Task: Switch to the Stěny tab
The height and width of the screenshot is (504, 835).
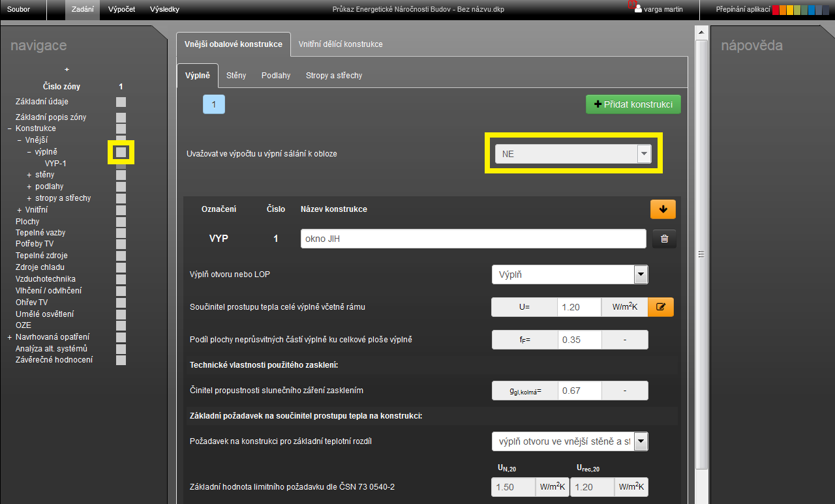Action: click(236, 76)
